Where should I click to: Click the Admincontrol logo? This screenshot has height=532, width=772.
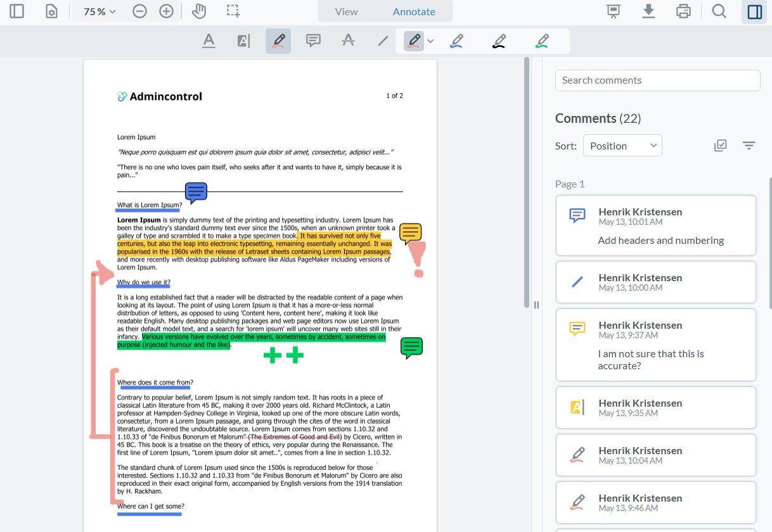[160, 96]
